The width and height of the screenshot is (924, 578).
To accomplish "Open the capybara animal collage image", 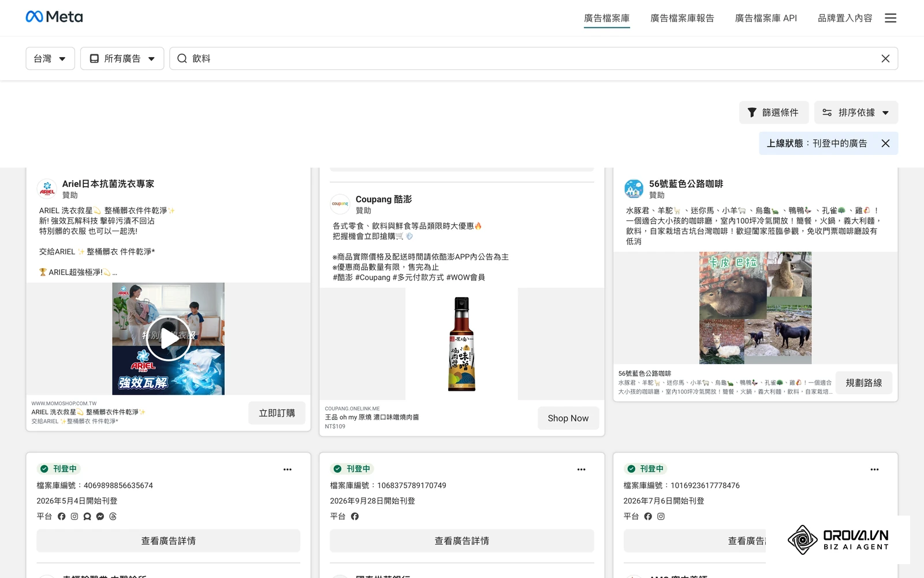I will tap(755, 307).
